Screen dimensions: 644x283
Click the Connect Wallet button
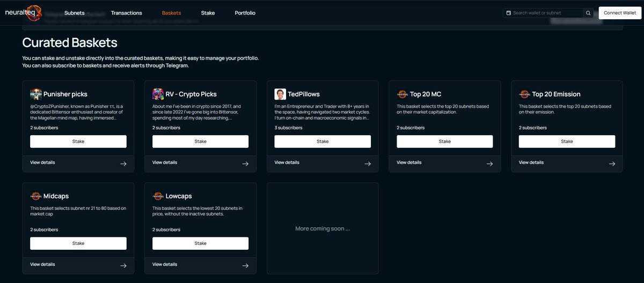click(x=620, y=13)
